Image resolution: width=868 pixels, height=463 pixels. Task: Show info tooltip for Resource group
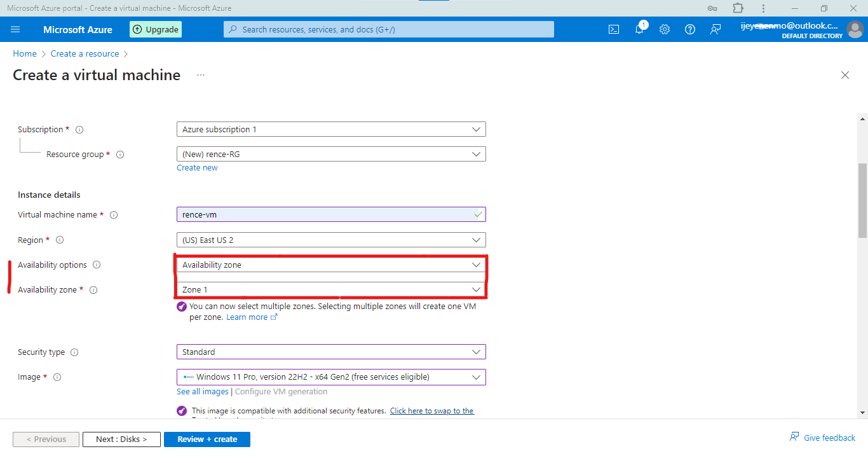click(x=120, y=155)
